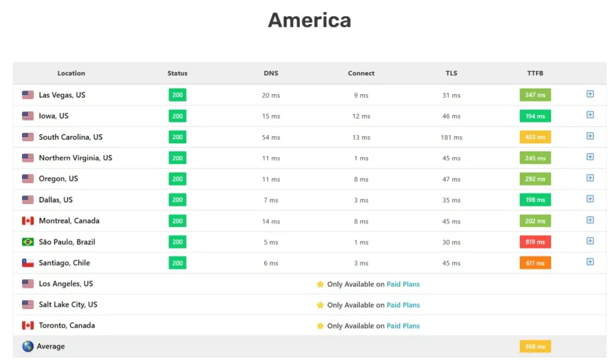This screenshot has width=614, height=364.
Task: Click the US flag beside Dallas
Action: 28,200
